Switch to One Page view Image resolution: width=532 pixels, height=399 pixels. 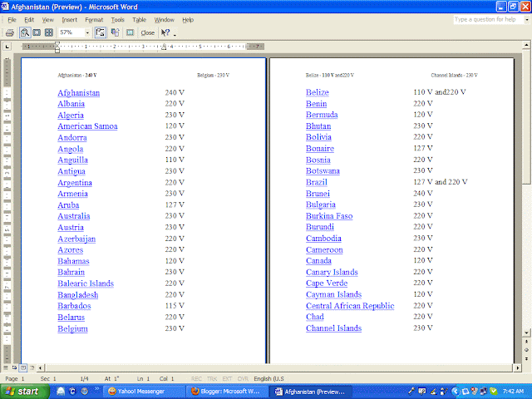click(x=37, y=32)
